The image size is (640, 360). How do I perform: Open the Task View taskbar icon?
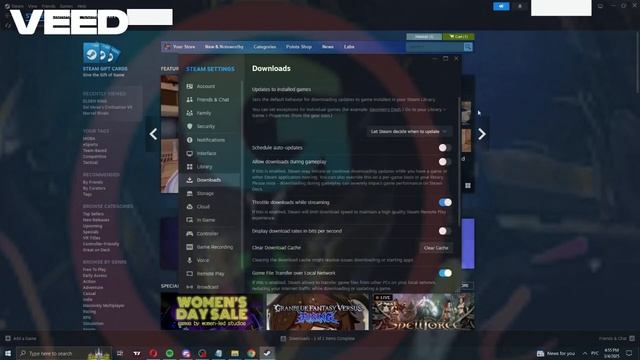coord(120,353)
